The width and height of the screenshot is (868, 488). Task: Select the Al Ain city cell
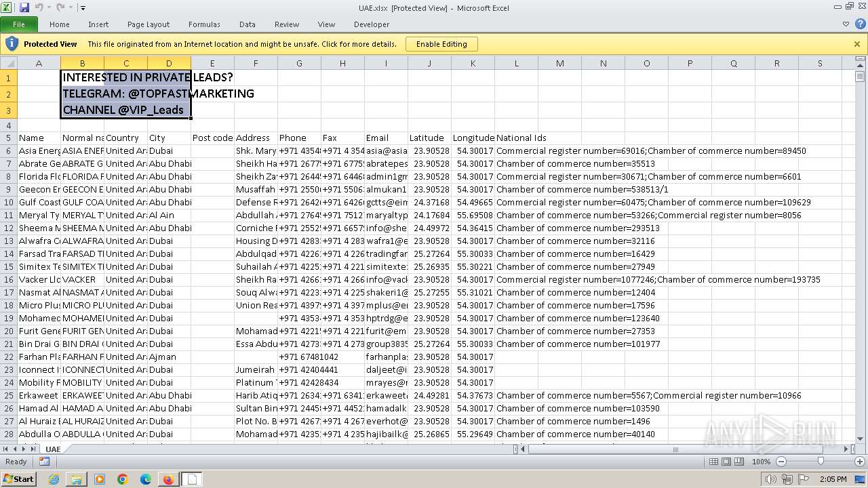[x=169, y=216]
